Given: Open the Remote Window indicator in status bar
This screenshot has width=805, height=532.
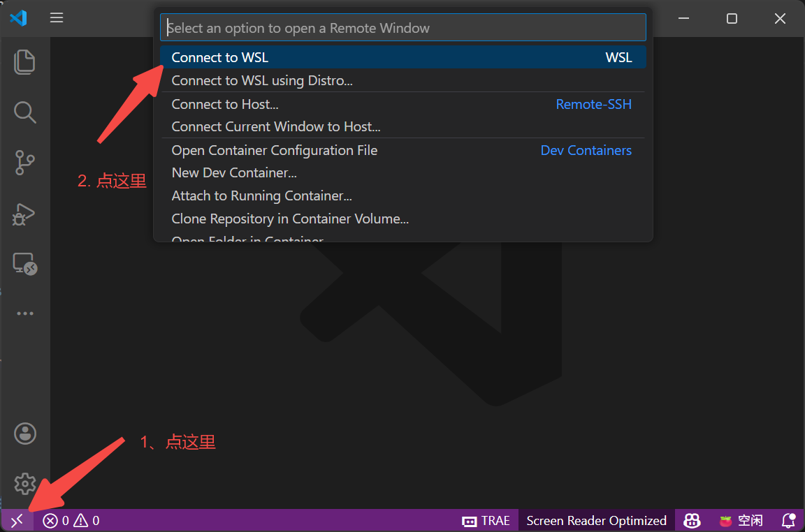Looking at the screenshot, I should (x=15, y=520).
